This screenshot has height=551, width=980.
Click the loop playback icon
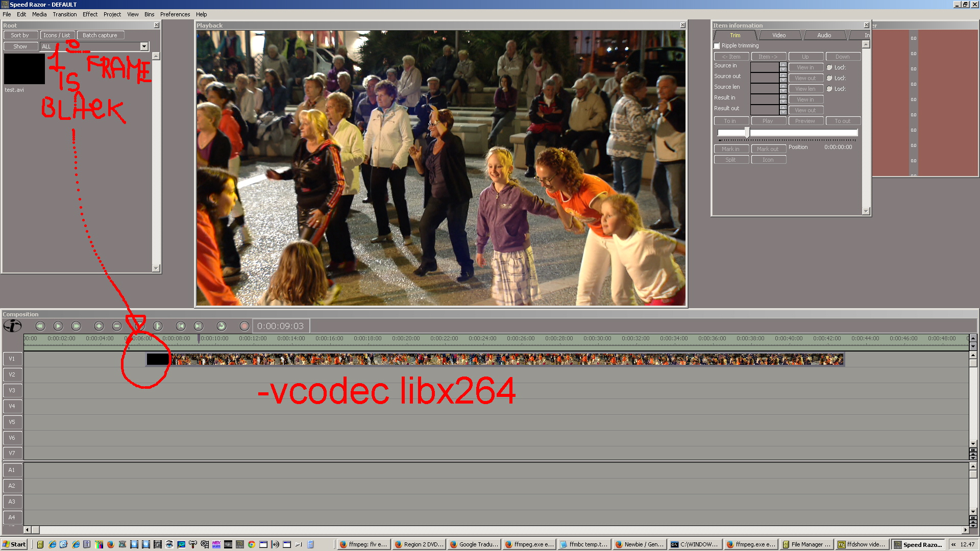pos(222,326)
